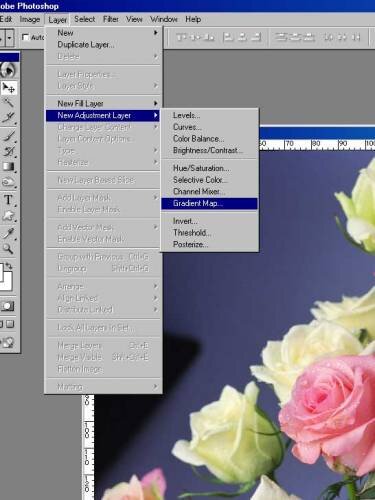Distribute right edges icon in options bar
This screenshot has width=375, height=500.
click(x=355, y=37)
